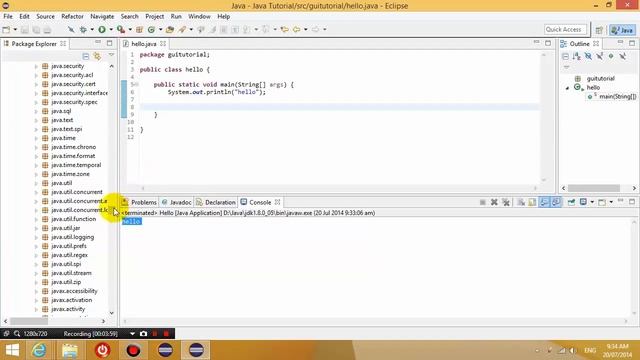The width and height of the screenshot is (640, 360).
Task: Open Internet Explorer from taskbar
Action: (x=39, y=350)
